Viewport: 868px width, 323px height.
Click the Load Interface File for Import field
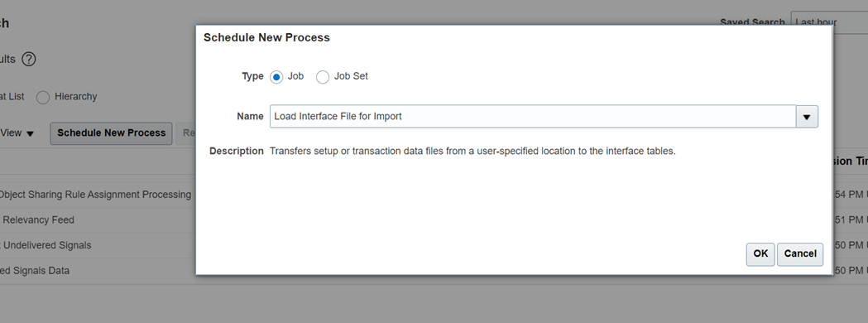point(533,116)
